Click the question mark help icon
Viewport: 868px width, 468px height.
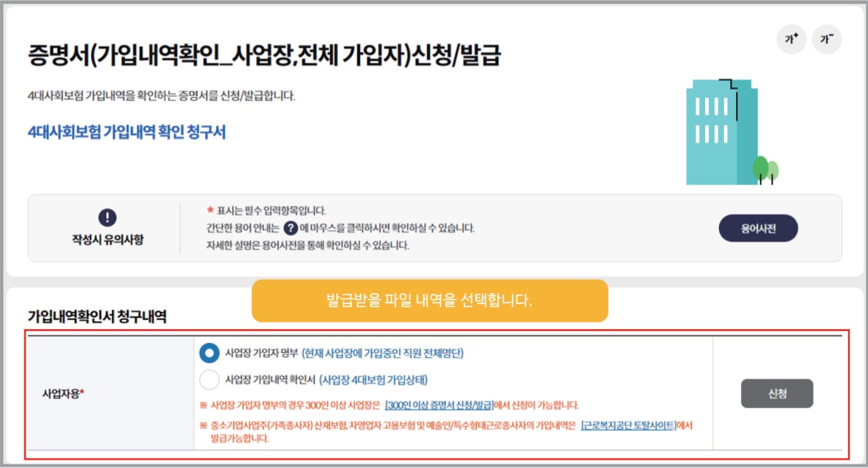point(290,228)
